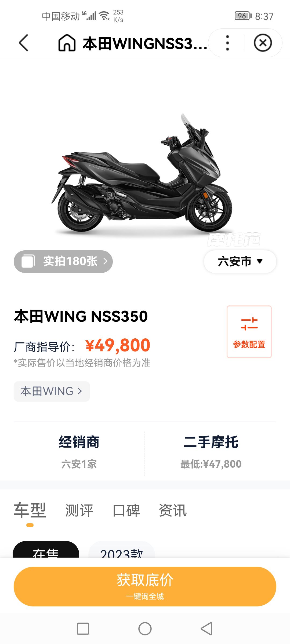The height and width of the screenshot is (644, 290).
Task: Tap Android back triangle button
Action: click(x=206, y=629)
